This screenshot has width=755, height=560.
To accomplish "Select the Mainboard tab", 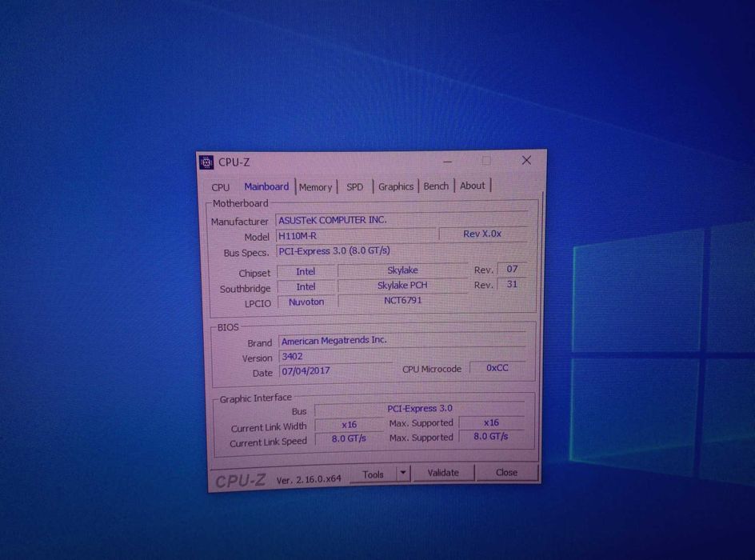I will point(266,187).
